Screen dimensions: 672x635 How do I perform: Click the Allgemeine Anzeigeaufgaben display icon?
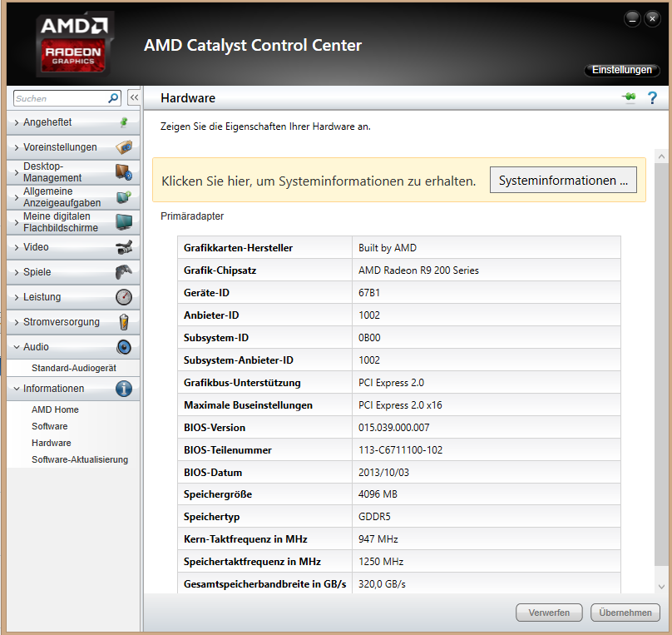click(124, 196)
